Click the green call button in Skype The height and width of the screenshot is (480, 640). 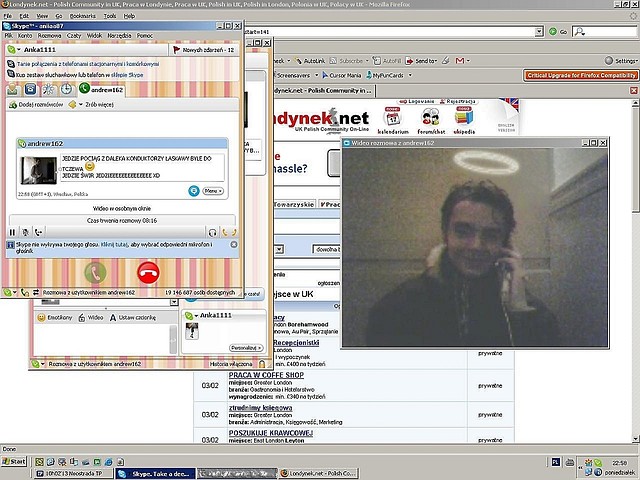(95, 273)
